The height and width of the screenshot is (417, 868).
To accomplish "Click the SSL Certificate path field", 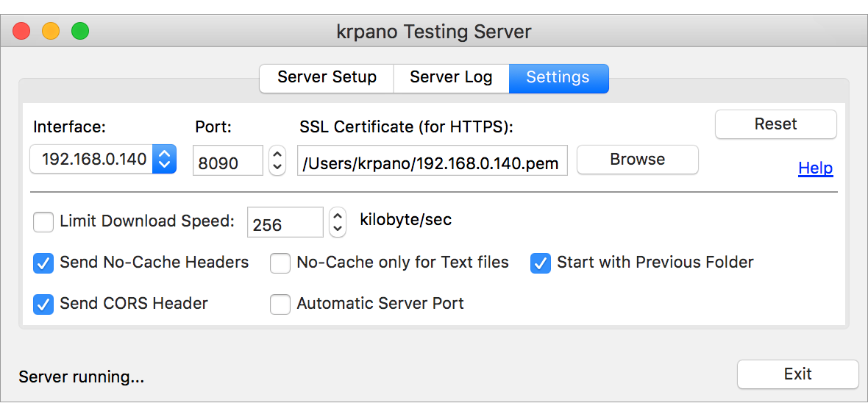I will (433, 161).
